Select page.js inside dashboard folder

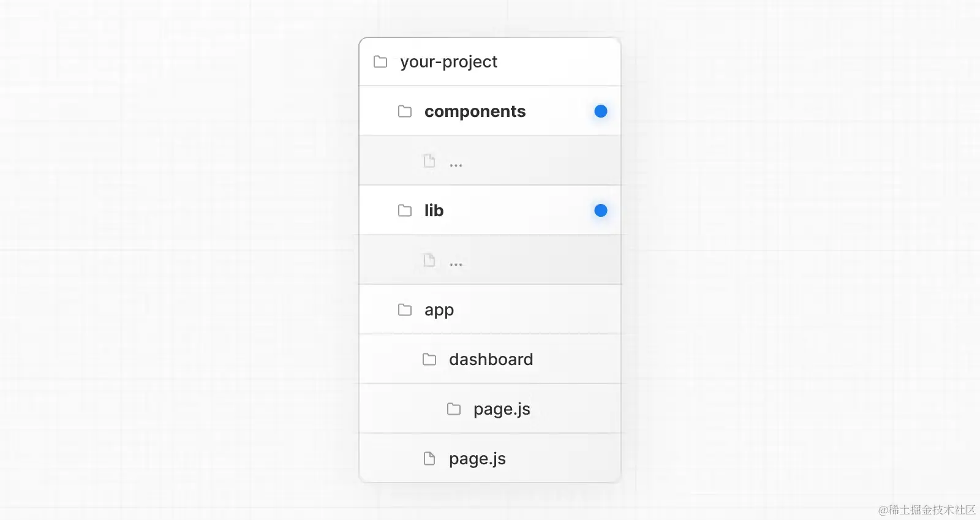pyautogui.click(x=502, y=410)
